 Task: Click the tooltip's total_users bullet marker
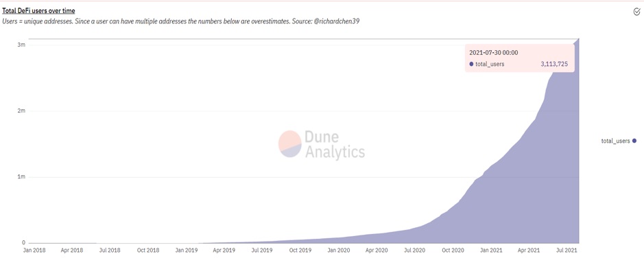pyautogui.click(x=471, y=64)
